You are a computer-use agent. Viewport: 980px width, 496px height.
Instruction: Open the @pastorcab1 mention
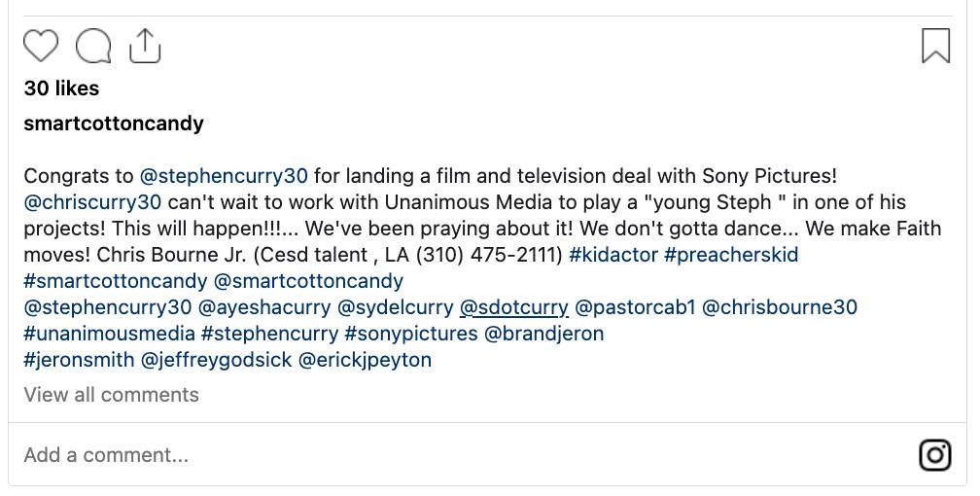[635, 307]
